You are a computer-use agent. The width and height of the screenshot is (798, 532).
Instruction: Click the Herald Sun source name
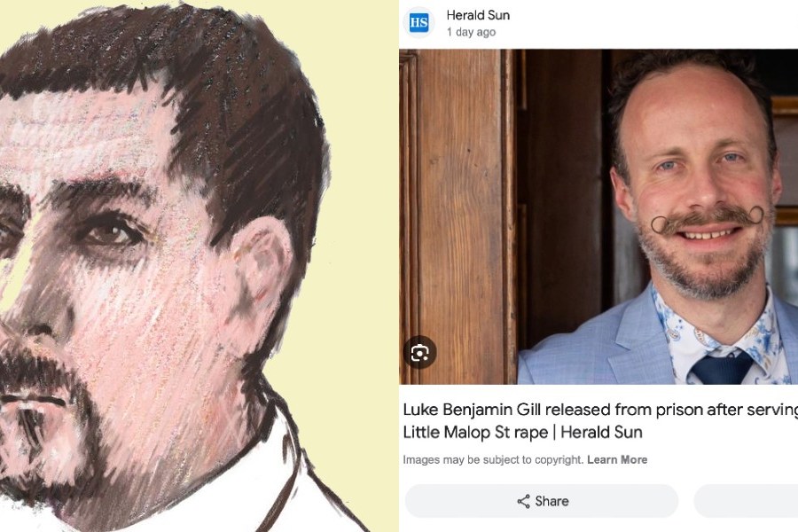pos(478,15)
